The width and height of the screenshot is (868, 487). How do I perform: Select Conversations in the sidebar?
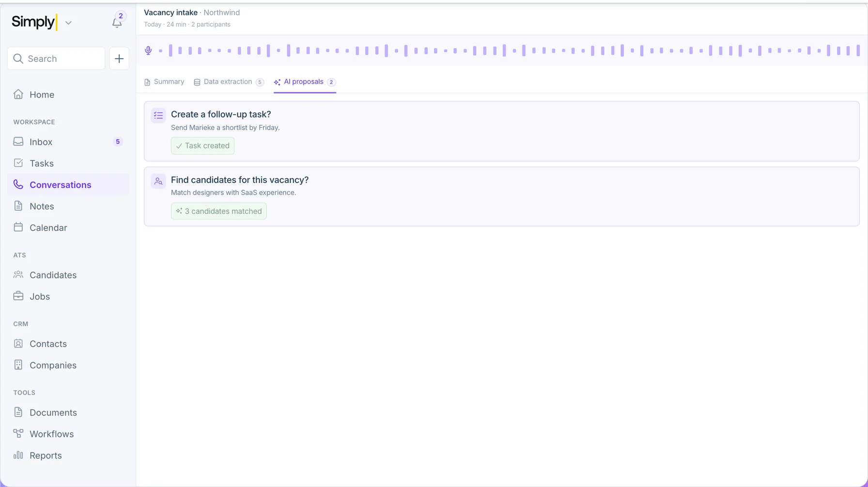(68, 184)
